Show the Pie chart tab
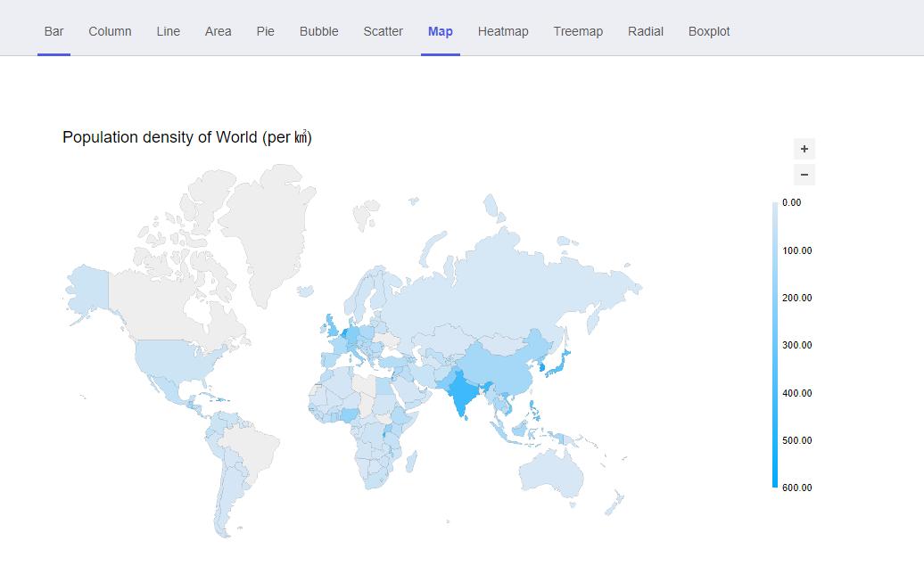 click(x=265, y=31)
